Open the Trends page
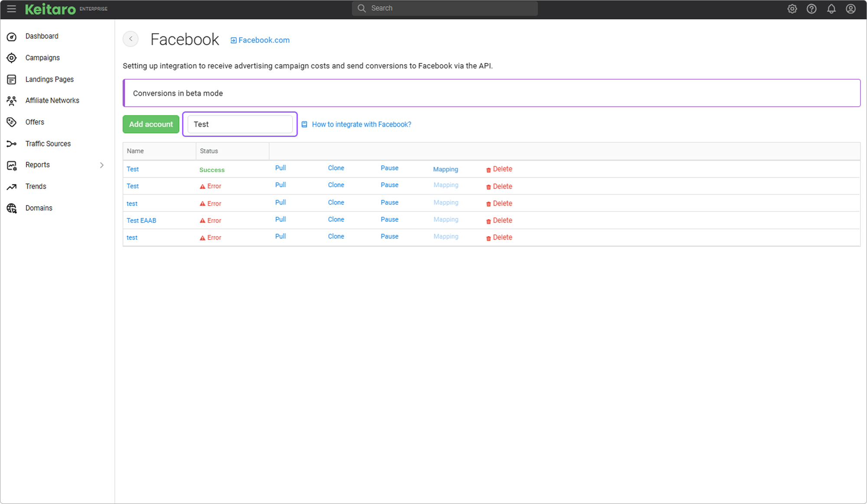This screenshot has width=867, height=504. click(x=36, y=186)
